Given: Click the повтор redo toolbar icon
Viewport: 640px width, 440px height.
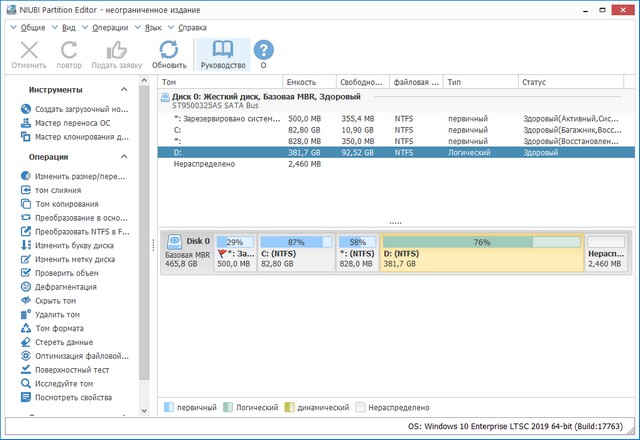Looking at the screenshot, I should tap(69, 49).
